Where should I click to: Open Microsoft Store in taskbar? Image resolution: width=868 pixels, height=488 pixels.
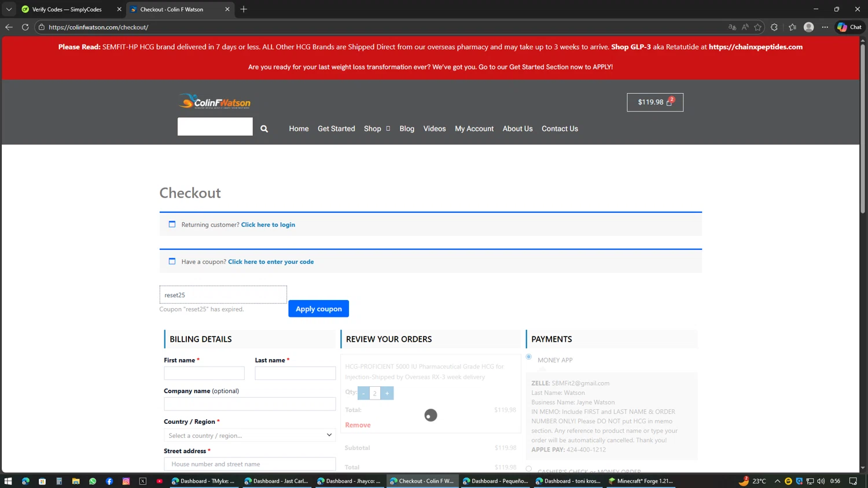[x=42, y=481]
